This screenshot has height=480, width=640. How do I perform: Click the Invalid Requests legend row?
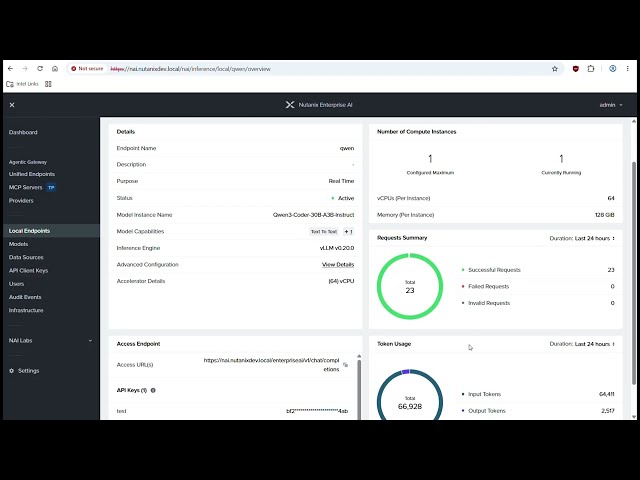click(538, 303)
